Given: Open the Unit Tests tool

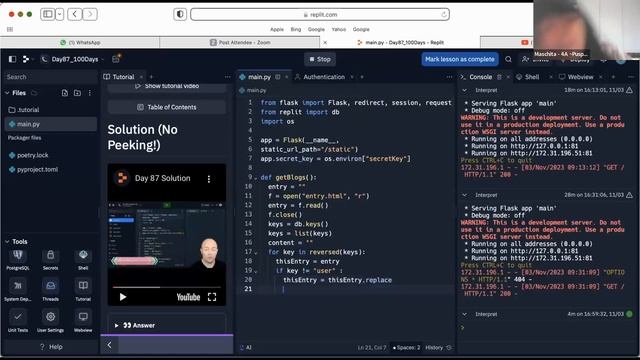Looking at the screenshot, I should [18, 321].
